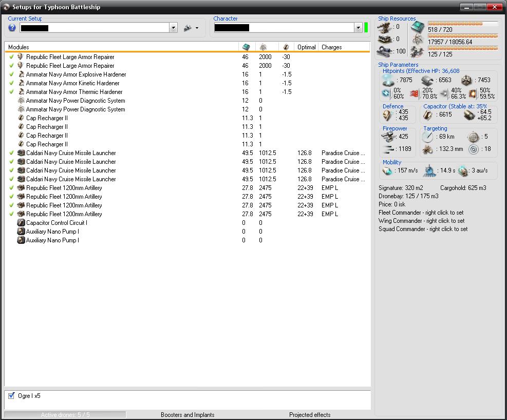Image resolution: width=507 pixels, height=420 pixels.
Task: Click the volley damage icon showing 1189
Action: (388, 149)
